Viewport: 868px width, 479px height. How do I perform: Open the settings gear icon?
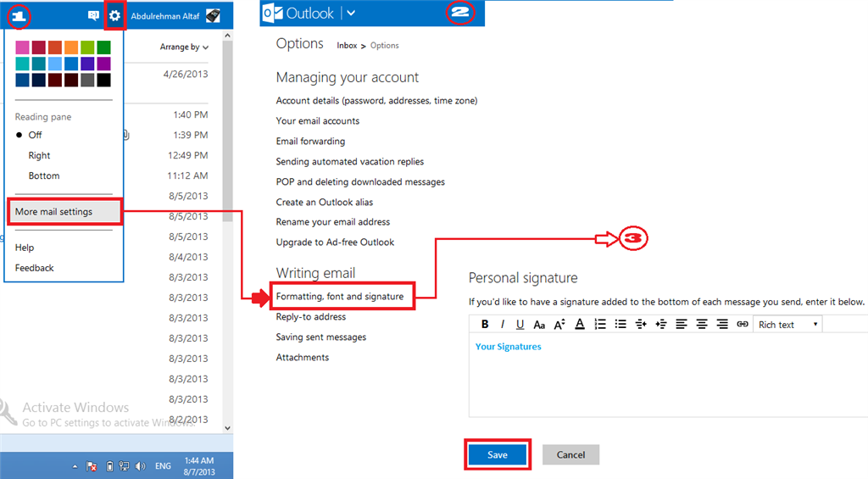[x=114, y=15]
